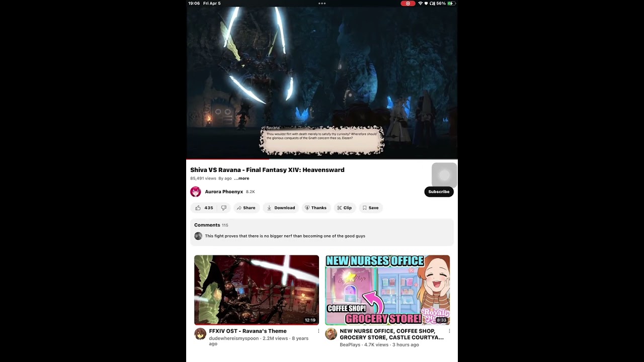
Task: Tap the video player area
Action: [322, 83]
